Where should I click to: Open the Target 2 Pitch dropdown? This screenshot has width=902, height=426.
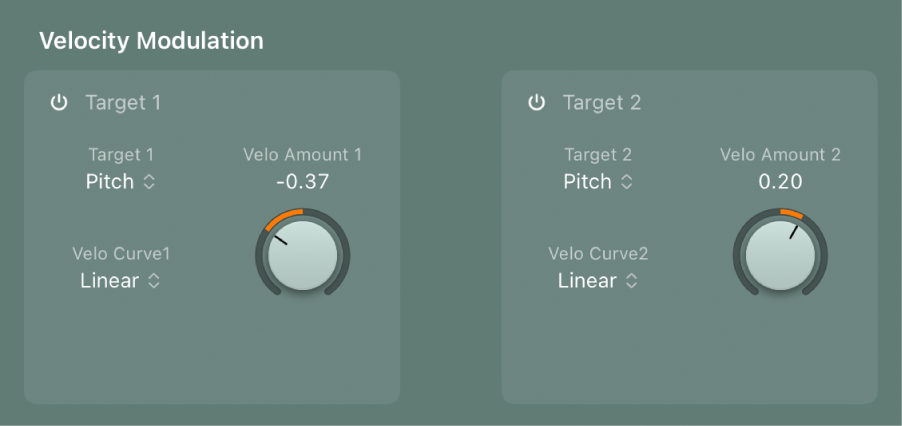coord(598,182)
